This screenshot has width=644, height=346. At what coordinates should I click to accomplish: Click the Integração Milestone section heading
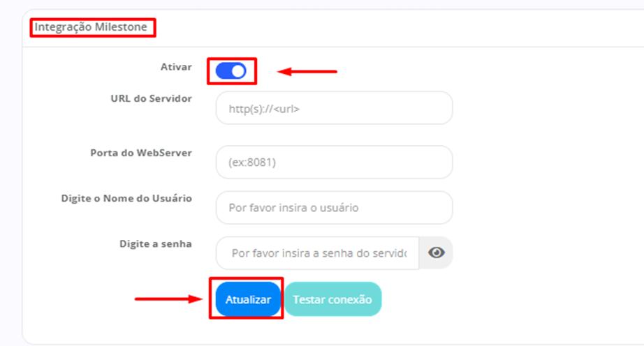point(92,28)
